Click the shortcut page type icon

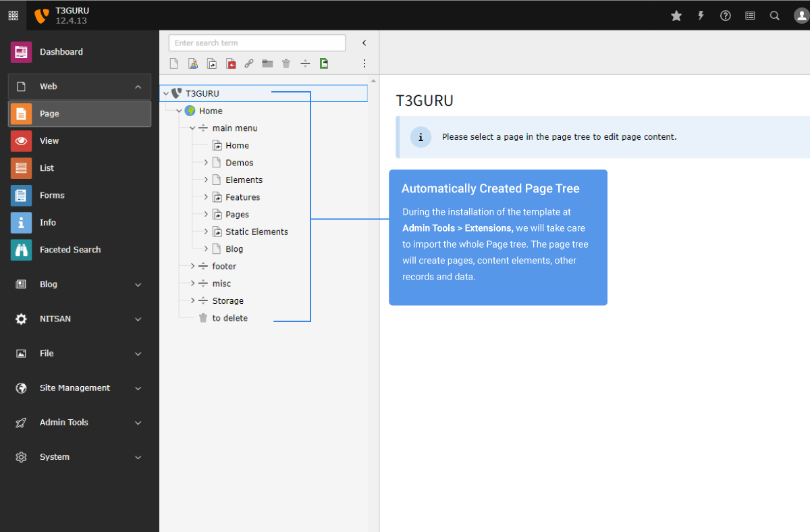tap(211, 63)
